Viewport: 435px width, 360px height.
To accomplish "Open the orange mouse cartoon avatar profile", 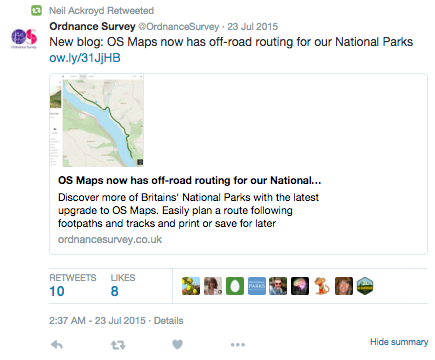I will pos(322,286).
